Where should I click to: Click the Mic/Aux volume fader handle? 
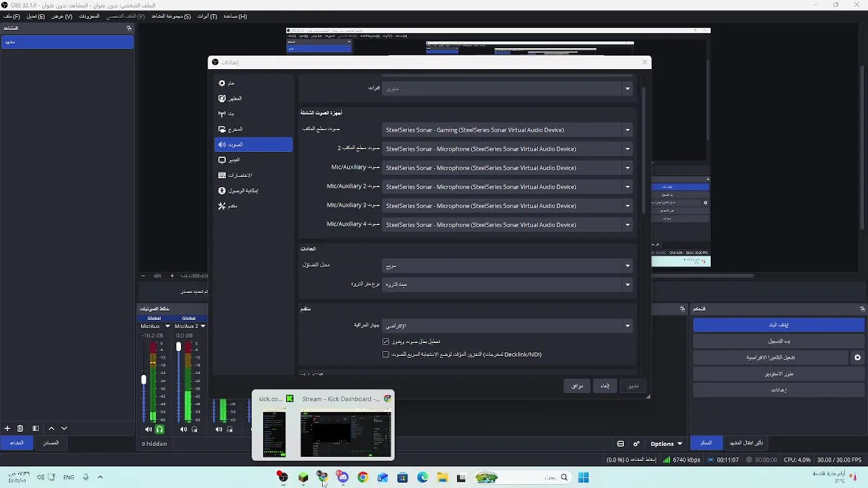[x=144, y=380]
